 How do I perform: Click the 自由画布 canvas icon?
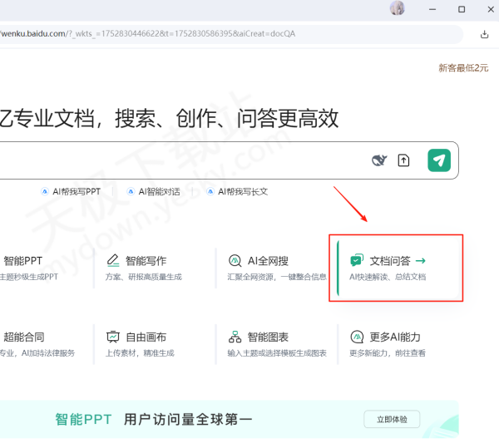[x=112, y=337]
